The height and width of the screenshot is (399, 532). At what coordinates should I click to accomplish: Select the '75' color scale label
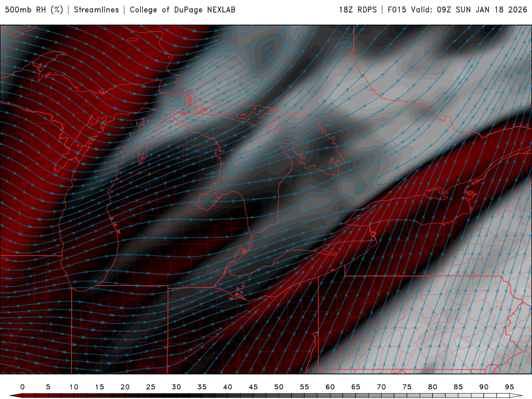tap(407, 387)
